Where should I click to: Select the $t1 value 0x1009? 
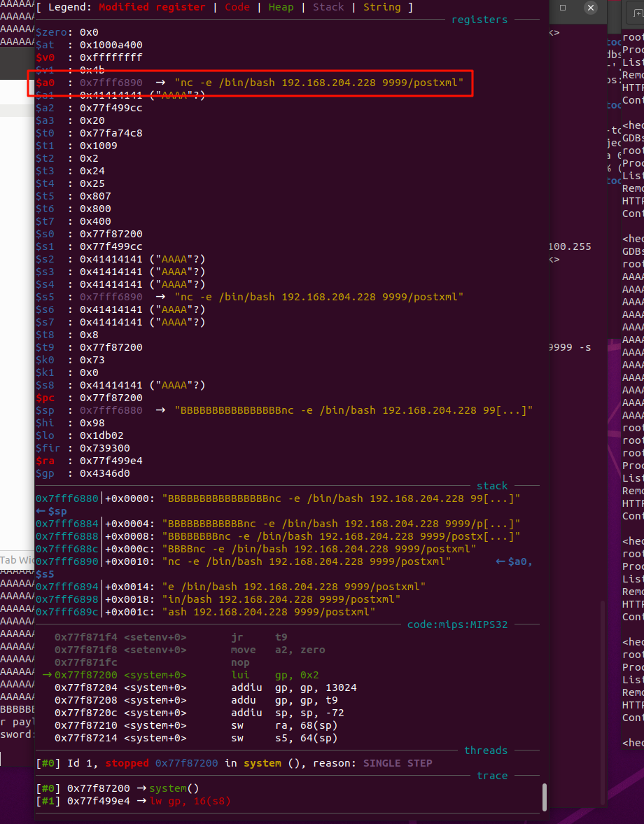click(98, 146)
